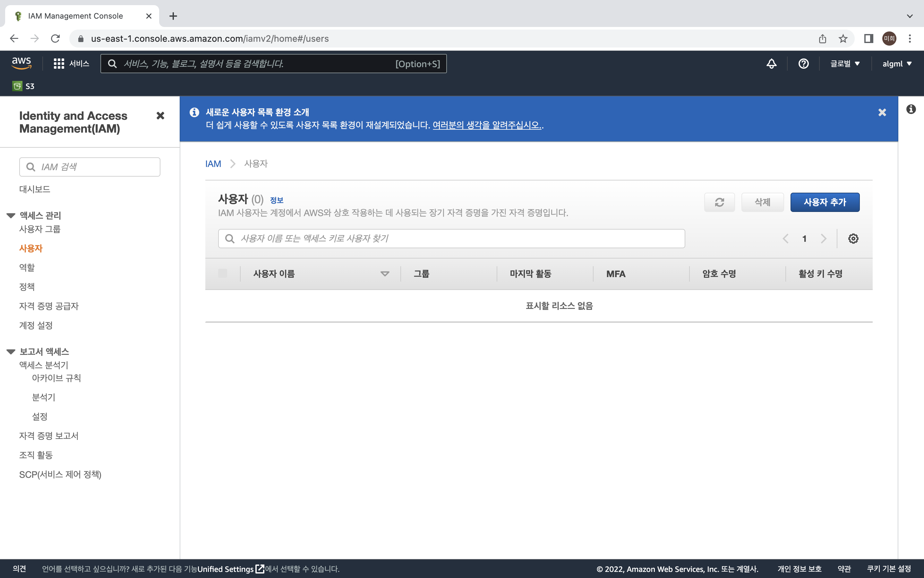Sort by 사용자 이름 column arrow
Image resolution: width=924 pixels, height=578 pixels.
pyautogui.click(x=385, y=274)
